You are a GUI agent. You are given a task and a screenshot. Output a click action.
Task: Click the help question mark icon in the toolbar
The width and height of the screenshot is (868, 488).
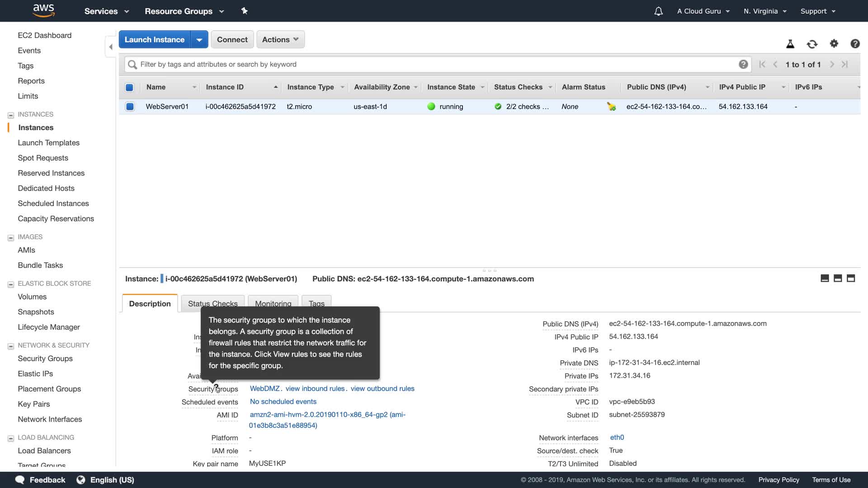[855, 43]
